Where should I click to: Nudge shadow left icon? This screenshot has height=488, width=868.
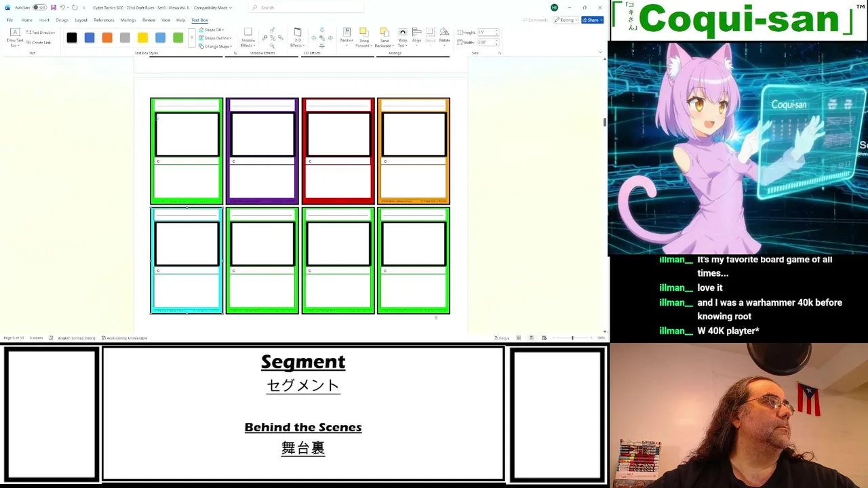(264, 38)
